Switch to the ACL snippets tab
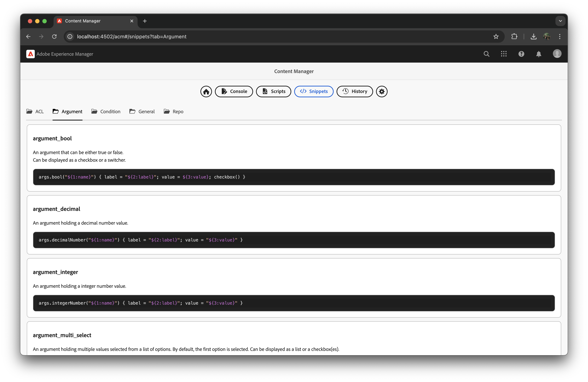Viewport: 588px width, 382px height. coord(35,112)
